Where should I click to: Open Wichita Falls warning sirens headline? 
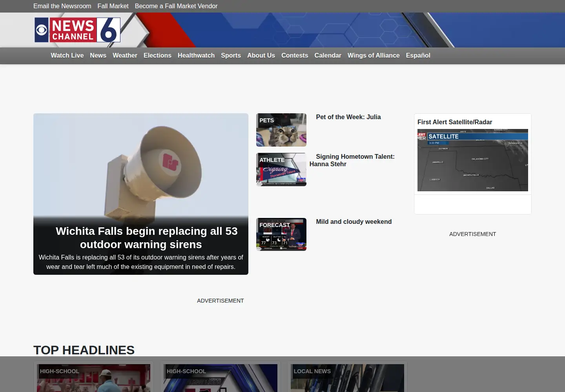(146, 238)
